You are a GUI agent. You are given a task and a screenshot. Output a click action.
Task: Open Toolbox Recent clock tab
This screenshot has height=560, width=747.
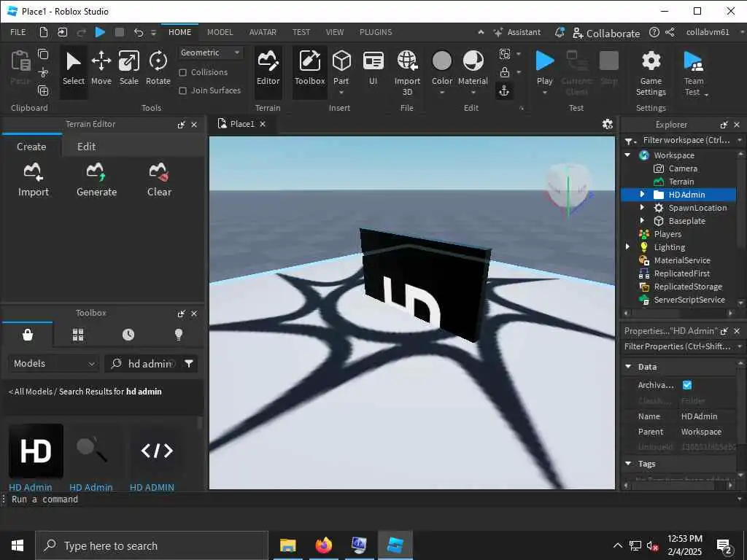[128, 335]
